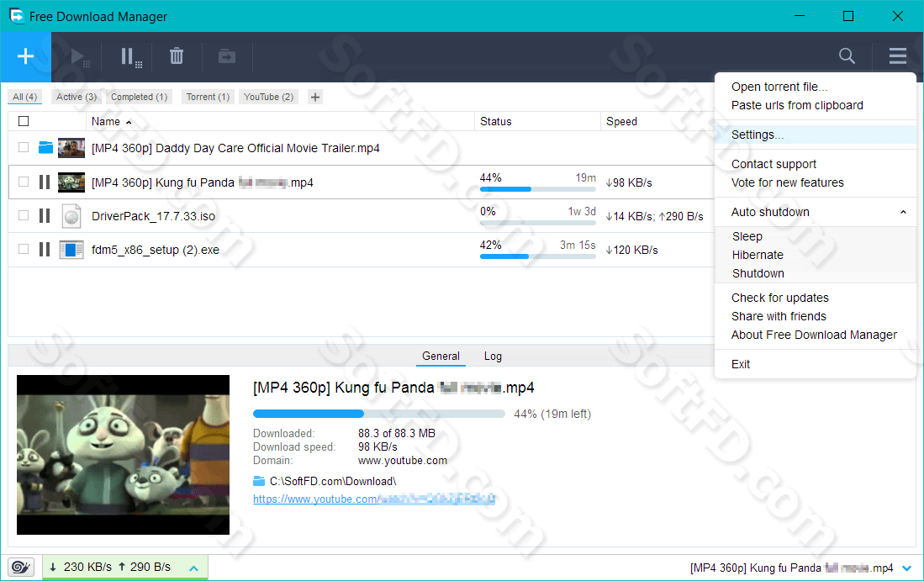Image resolution: width=924 pixels, height=581 pixels.
Task: Choose Share with friends
Action: pos(779,316)
